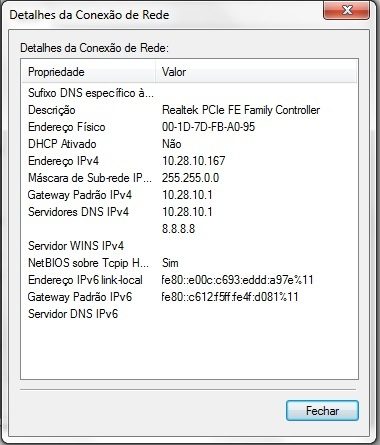The height and width of the screenshot is (445, 380).
Task: Select the Endereço Físico row
Action: coord(189,127)
